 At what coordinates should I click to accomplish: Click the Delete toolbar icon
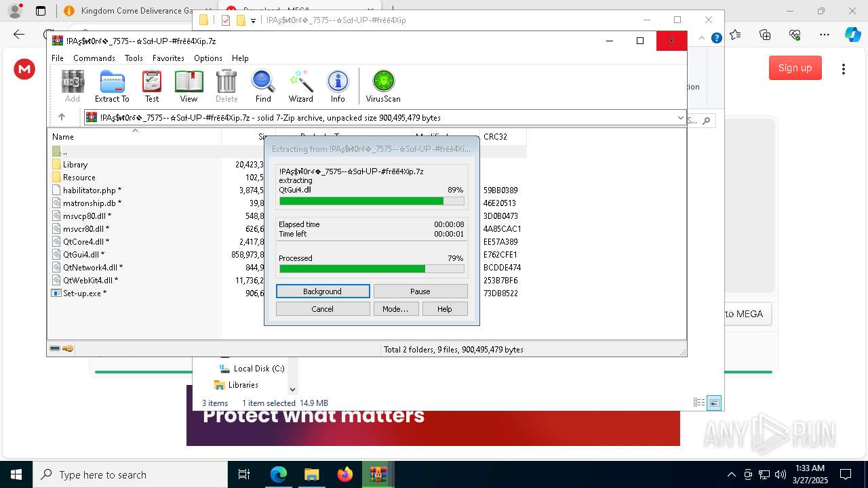tap(226, 86)
